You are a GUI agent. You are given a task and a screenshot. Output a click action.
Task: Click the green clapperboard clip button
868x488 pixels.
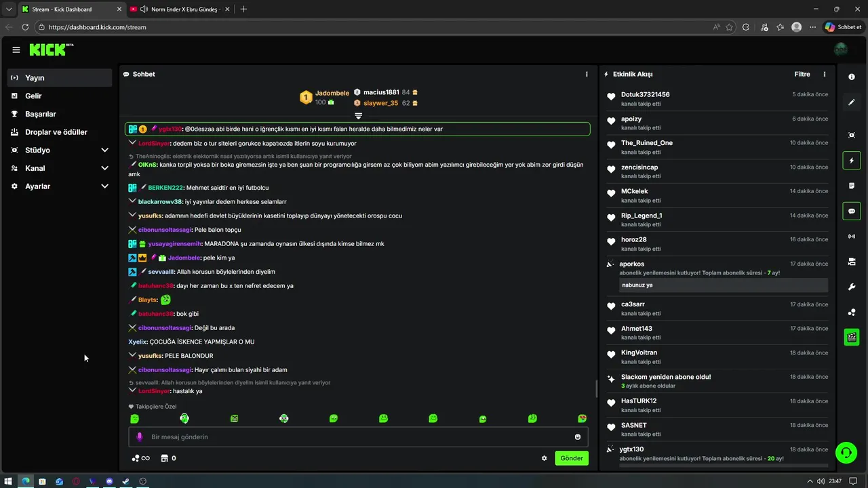pyautogui.click(x=852, y=337)
